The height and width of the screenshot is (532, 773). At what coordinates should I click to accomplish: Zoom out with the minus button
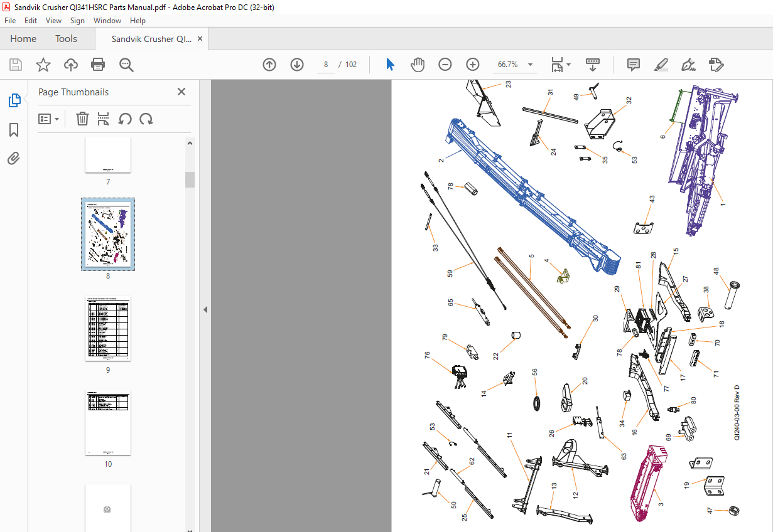tap(445, 65)
